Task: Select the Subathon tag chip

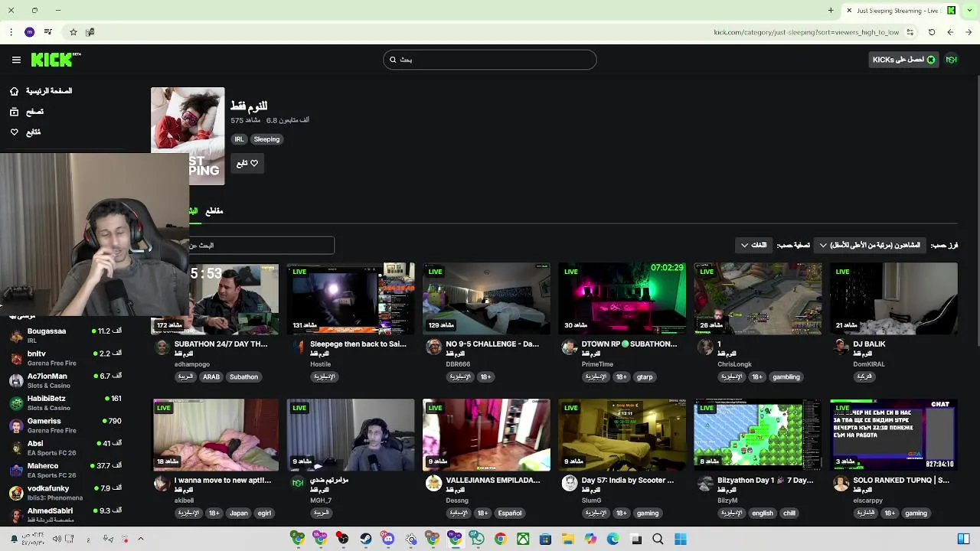Action: coord(243,377)
